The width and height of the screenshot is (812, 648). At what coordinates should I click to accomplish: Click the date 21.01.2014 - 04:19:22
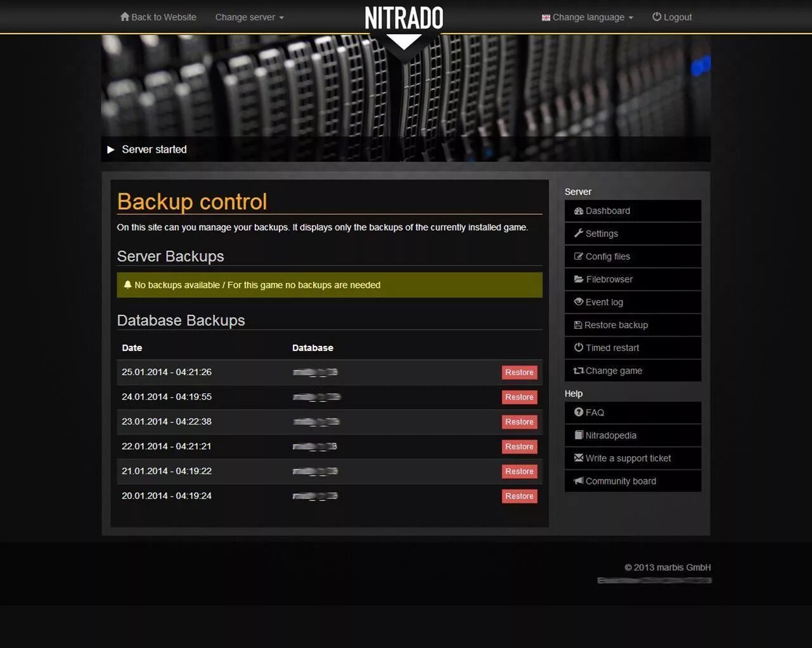click(167, 471)
